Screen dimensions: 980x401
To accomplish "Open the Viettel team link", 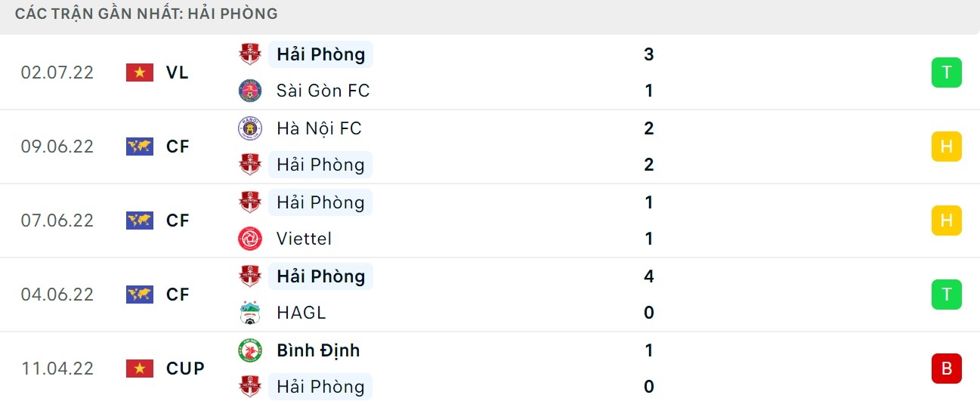I will 304,239.
